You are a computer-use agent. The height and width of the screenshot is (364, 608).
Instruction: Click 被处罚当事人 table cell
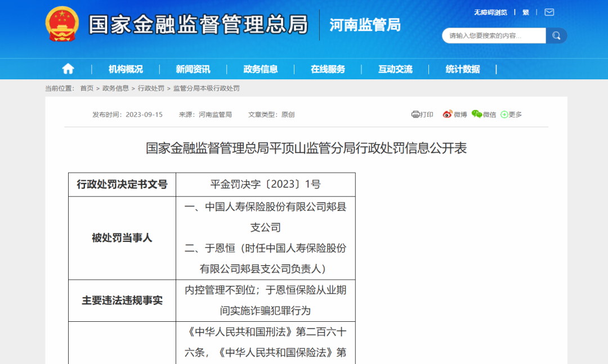pos(122,238)
